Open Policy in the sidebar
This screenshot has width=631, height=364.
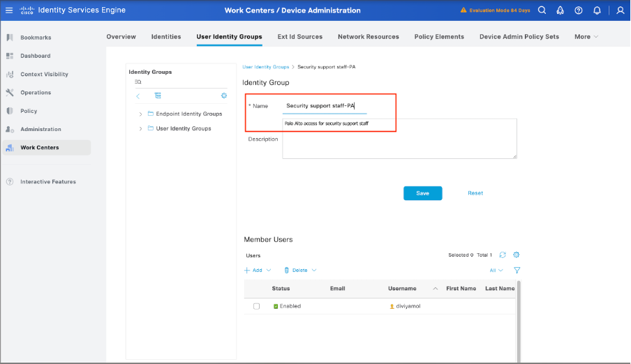29,111
